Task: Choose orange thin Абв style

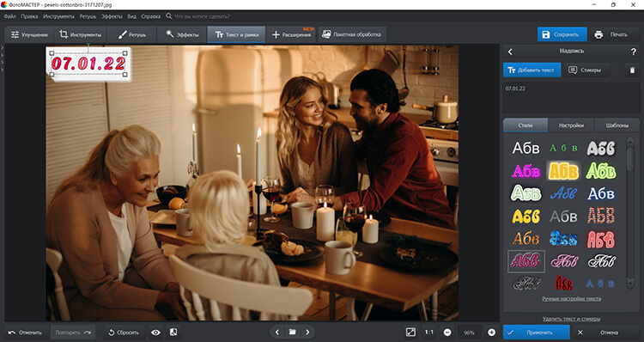Action: click(526, 238)
